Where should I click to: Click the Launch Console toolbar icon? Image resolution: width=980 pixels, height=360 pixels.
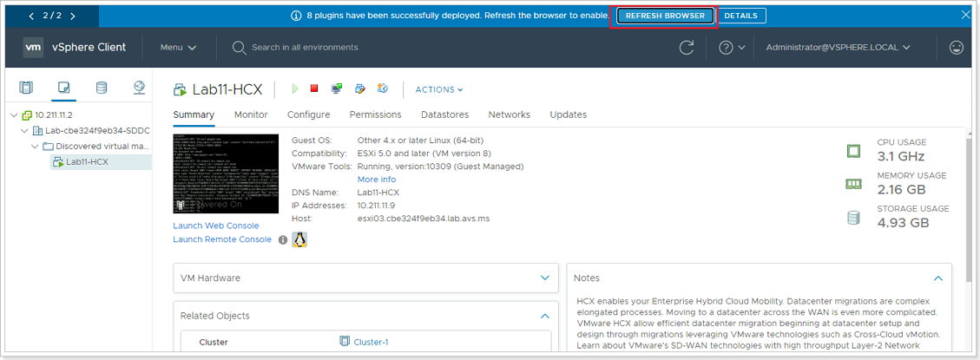click(337, 88)
